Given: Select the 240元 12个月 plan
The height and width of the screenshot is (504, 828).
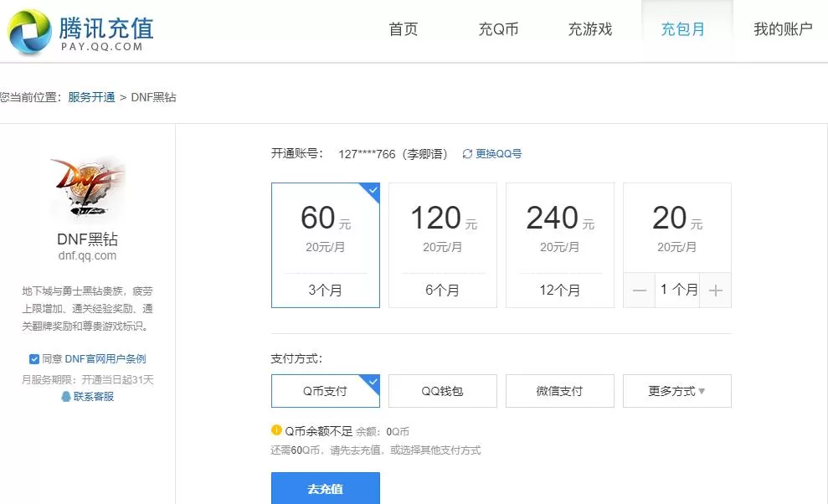Looking at the screenshot, I should pos(560,245).
